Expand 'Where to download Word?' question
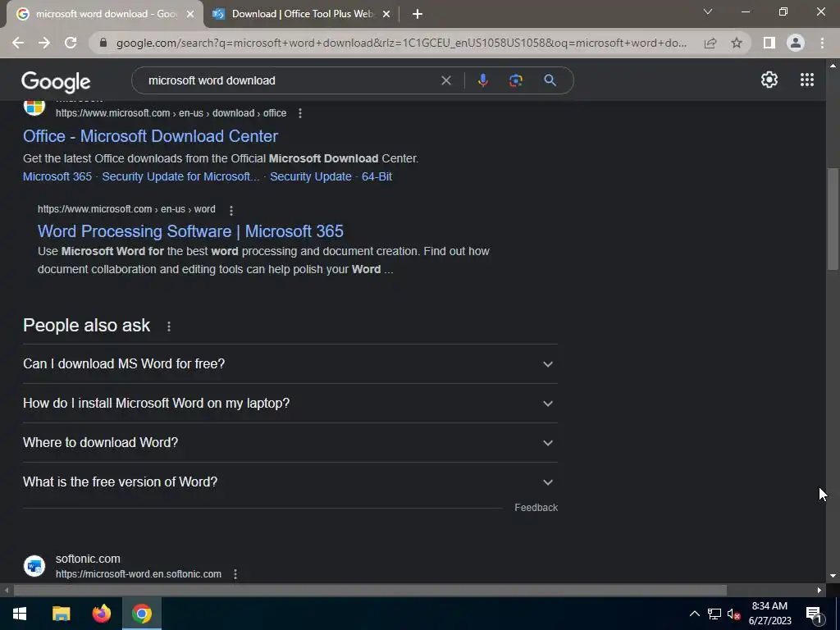840x630 pixels. [290, 442]
